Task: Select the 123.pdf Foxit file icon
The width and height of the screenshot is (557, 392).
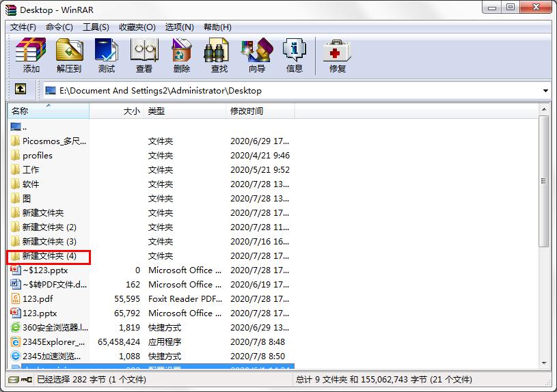Action: click(x=16, y=299)
